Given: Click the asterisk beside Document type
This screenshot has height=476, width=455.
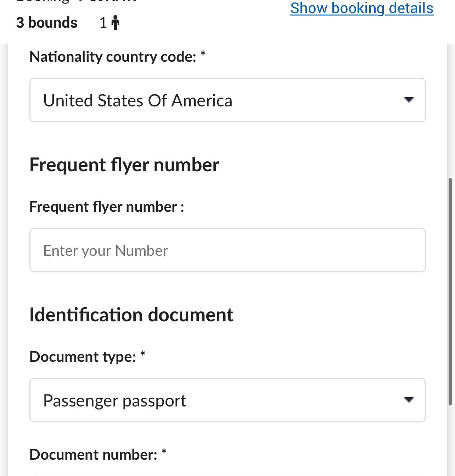Looking at the screenshot, I should tap(143, 354).
